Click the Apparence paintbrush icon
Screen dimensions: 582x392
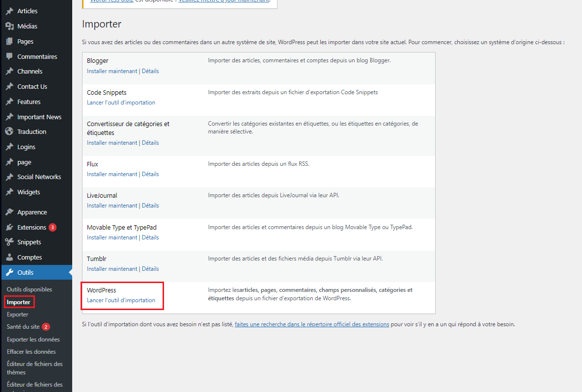[x=9, y=212]
